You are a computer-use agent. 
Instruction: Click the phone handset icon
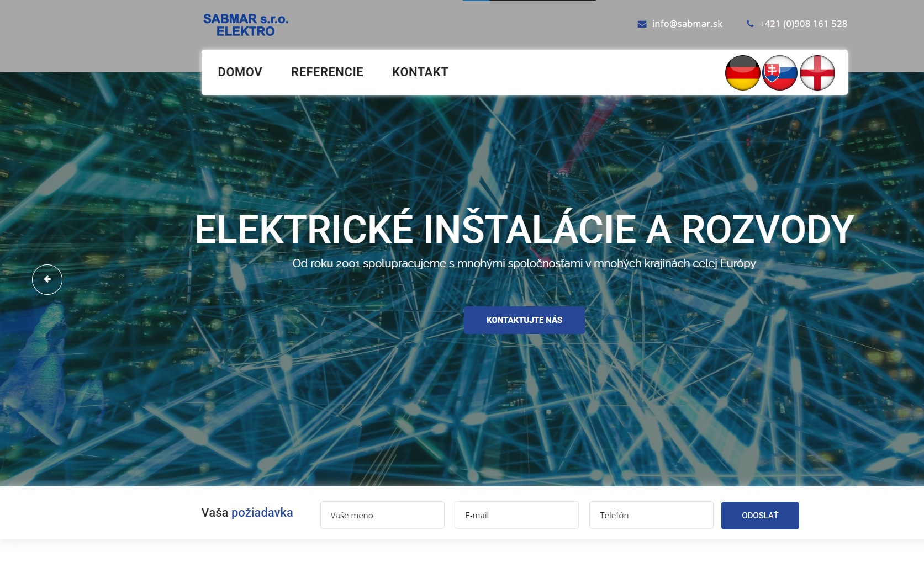click(750, 24)
